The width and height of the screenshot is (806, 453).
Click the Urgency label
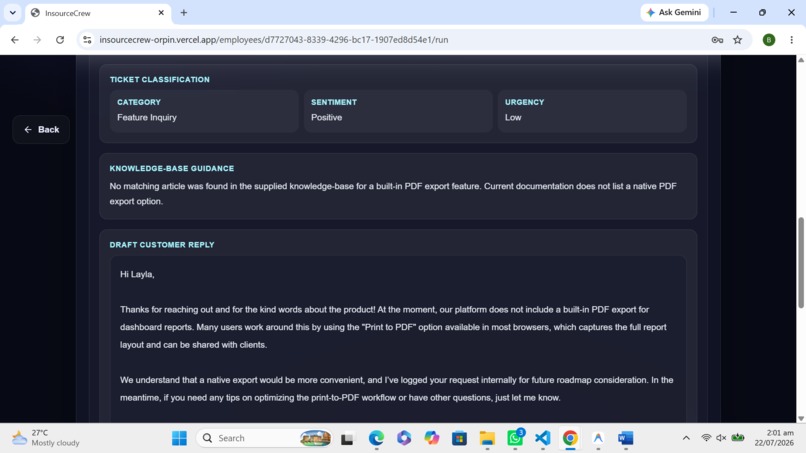[x=524, y=102]
